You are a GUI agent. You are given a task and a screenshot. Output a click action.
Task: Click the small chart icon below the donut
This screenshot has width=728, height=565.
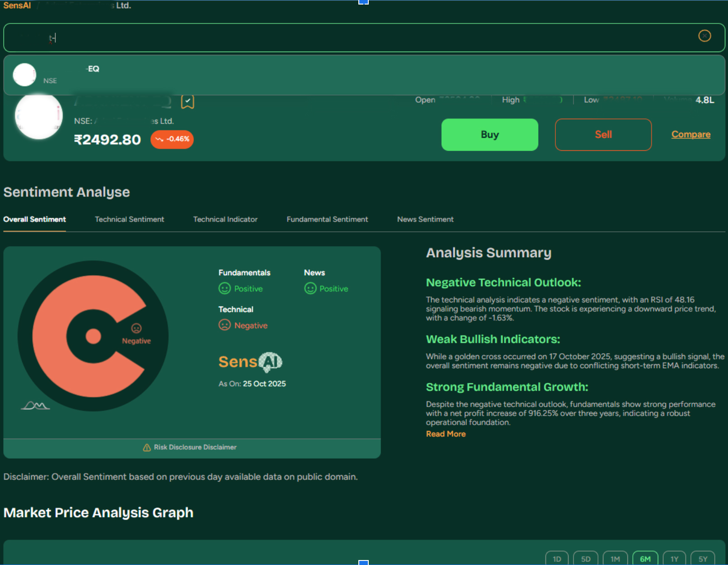tap(35, 406)
